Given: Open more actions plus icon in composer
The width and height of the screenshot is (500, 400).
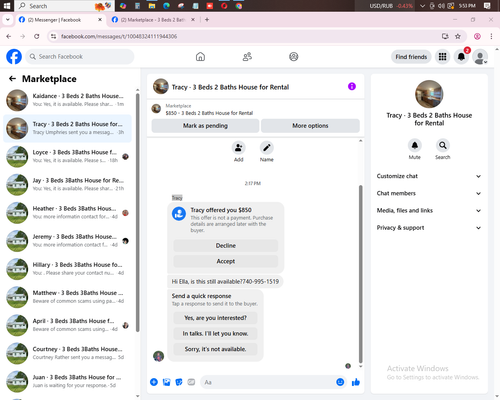Looking at the screenshot, I should point(154,382).
